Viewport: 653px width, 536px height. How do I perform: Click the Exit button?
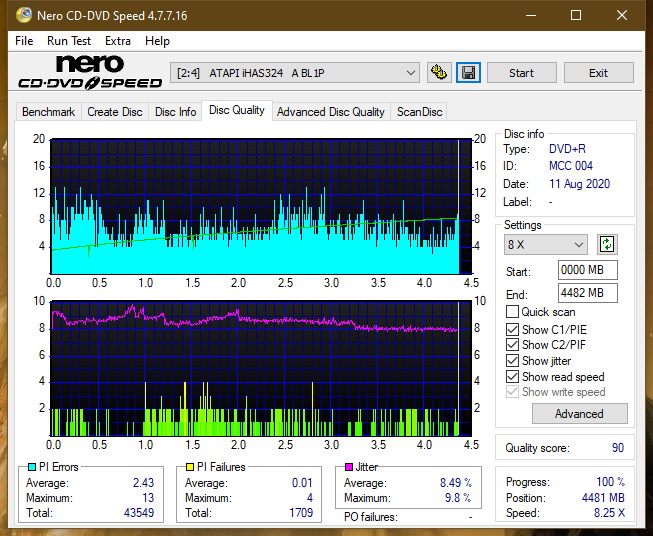tap(598, 73)
